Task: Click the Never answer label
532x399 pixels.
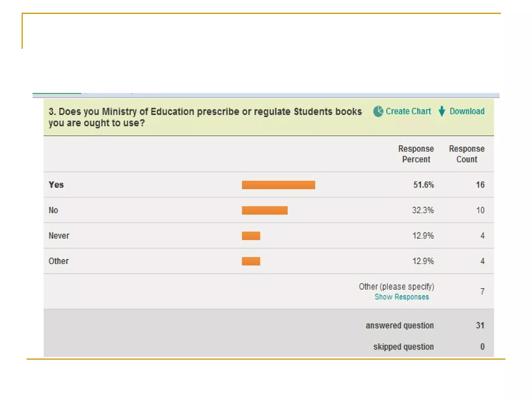Action: (x=59, y=236)
